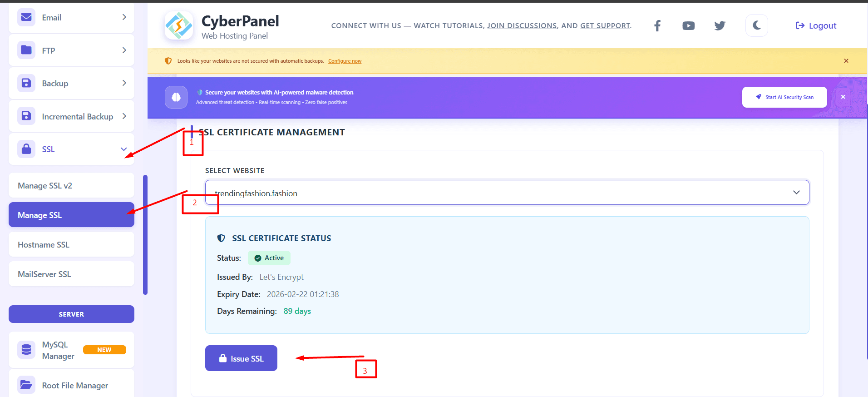Click the Configure now link

[345, 61]
